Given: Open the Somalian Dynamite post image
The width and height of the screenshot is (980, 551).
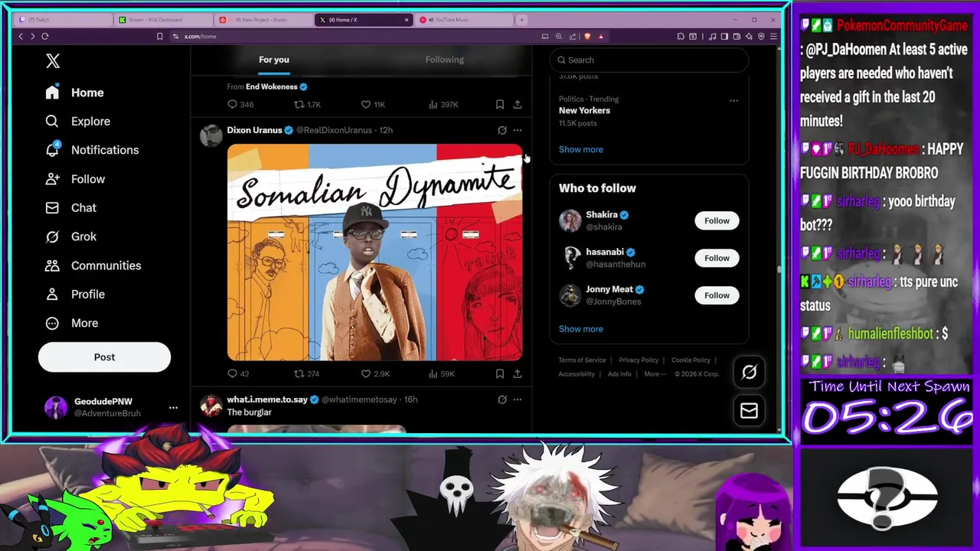Looking at the screenshot, I should 374,252.
